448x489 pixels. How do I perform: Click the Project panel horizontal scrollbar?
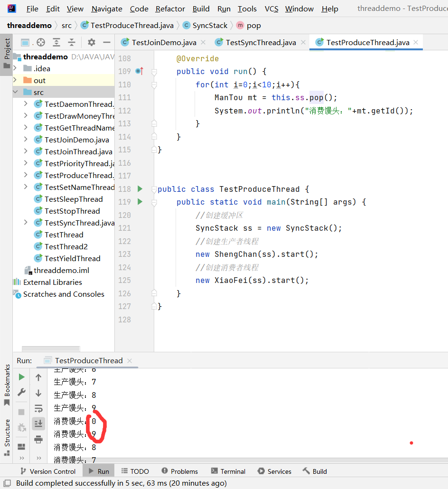(51, 348)
